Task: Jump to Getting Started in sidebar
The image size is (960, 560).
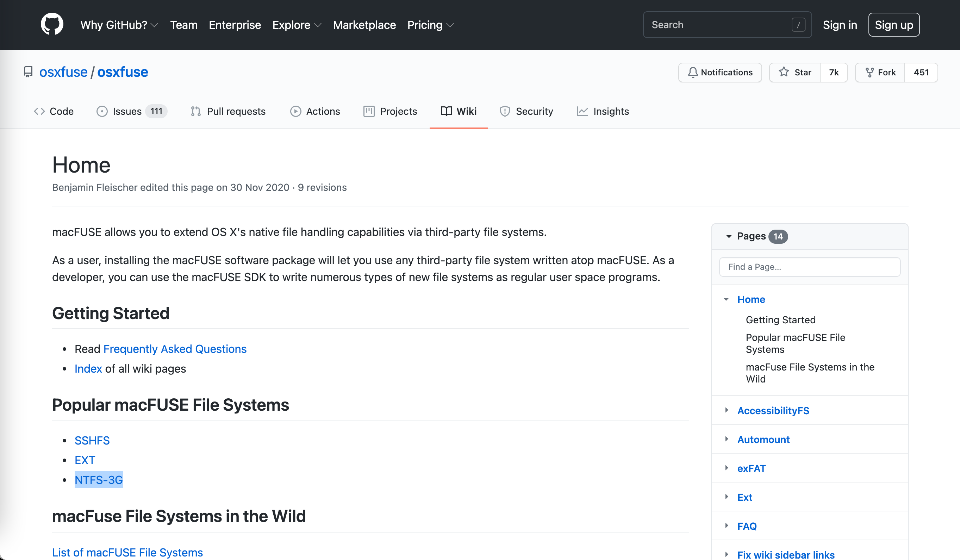Action: (x=780, y=320)
